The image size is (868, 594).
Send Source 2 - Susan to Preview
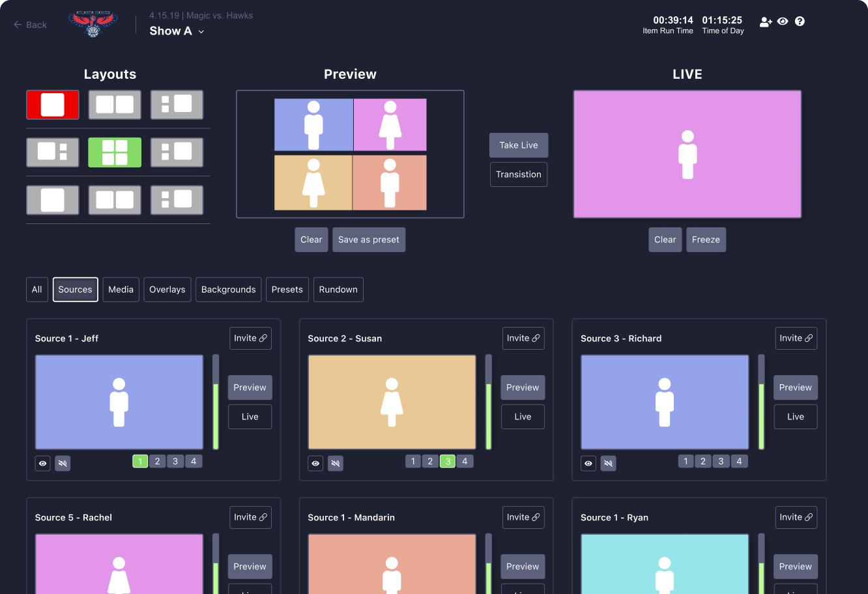[x=523, y=388]
